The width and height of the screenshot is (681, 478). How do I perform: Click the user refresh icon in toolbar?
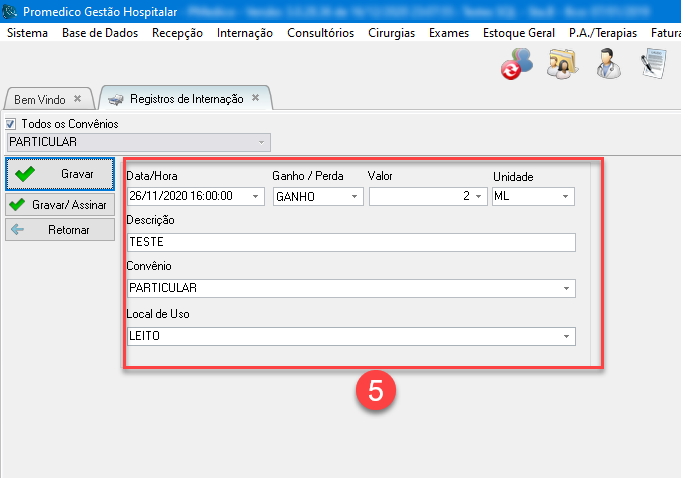[x=516, y=67]
